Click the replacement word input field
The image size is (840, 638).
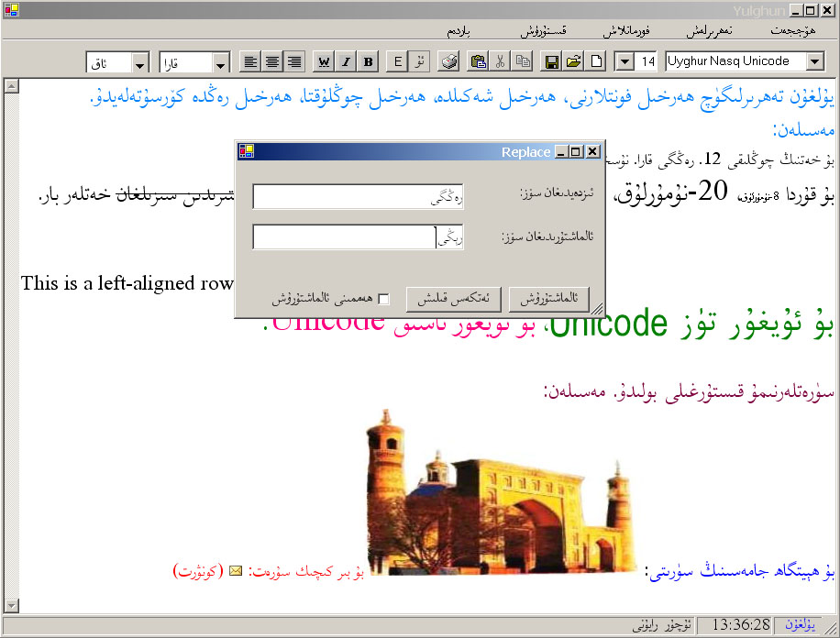(358, 236)
